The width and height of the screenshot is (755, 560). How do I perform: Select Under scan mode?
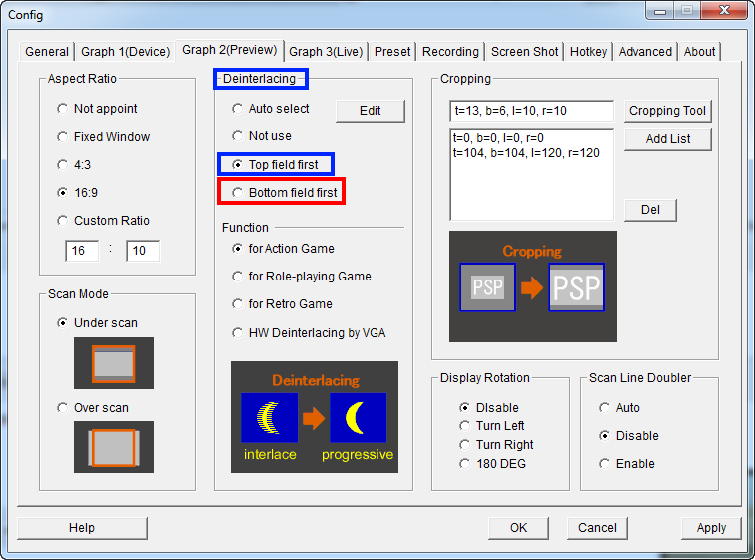pyautogui.click(x=97, y=323)
